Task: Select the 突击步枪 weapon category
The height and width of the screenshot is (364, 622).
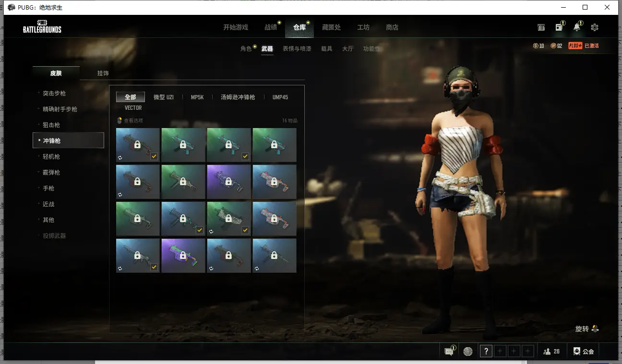Action: (54, 94)
